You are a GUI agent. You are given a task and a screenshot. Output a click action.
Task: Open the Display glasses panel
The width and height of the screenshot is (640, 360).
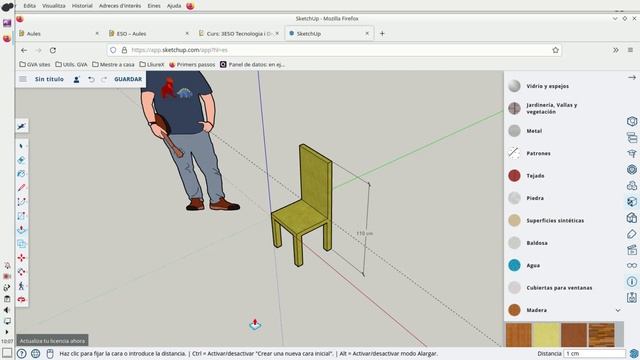coord(632,265)
